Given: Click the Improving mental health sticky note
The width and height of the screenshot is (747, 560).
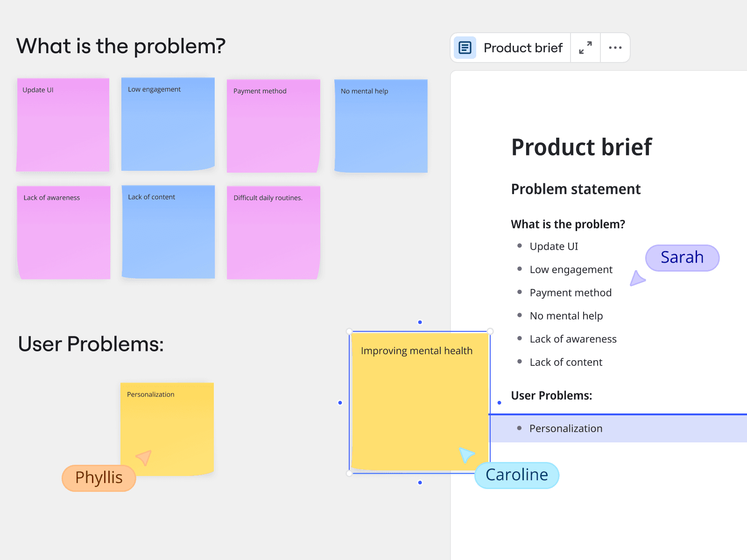Looking at the screenshot, I should [x=419, y=401].
